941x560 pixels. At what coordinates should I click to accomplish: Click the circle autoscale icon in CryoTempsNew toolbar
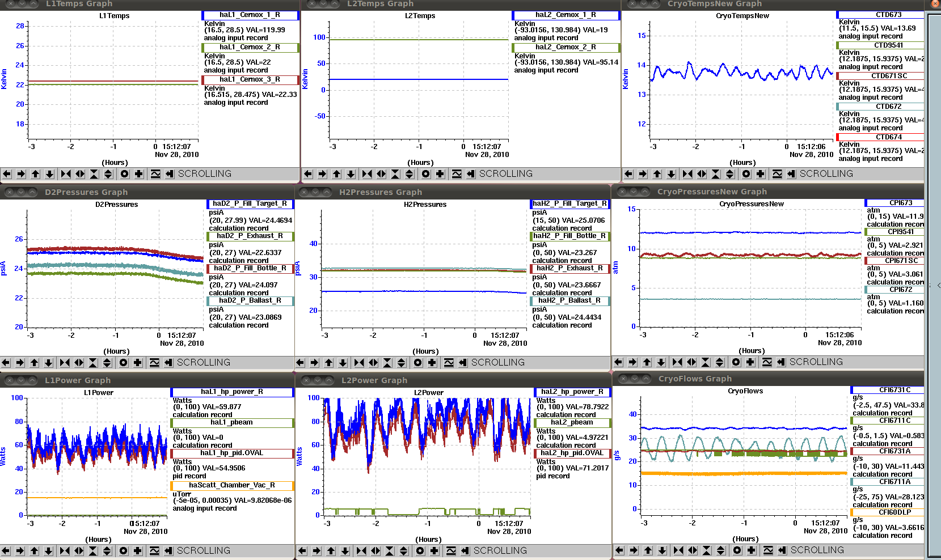pyautogui.click(x=746, y=174)
